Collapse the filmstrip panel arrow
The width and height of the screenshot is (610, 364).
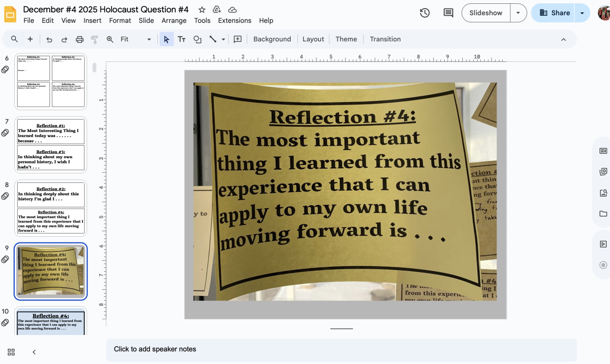(x=34, y=352)
